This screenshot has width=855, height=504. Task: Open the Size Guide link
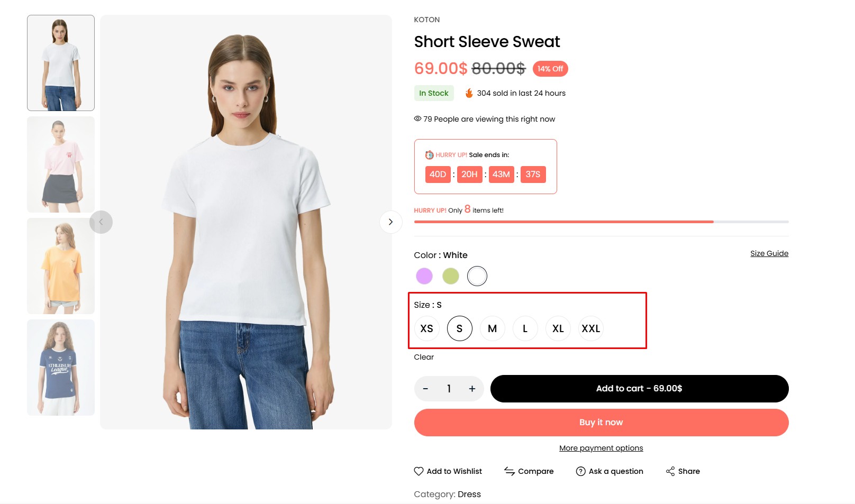(x=769, y=253)
